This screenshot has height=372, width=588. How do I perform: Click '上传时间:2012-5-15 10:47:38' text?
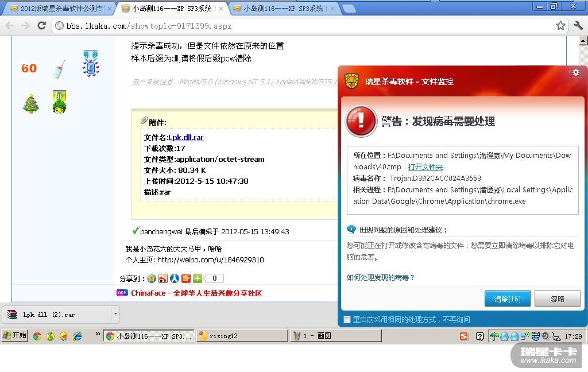(196, 181)
